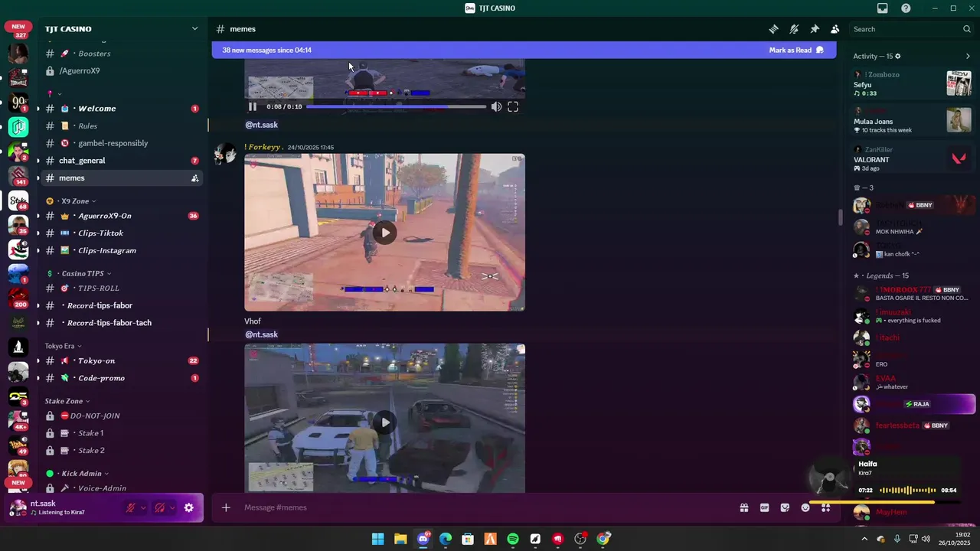Open Windows Start menu
Viewport: 980px width, 551px height.
tap(377, 539)
